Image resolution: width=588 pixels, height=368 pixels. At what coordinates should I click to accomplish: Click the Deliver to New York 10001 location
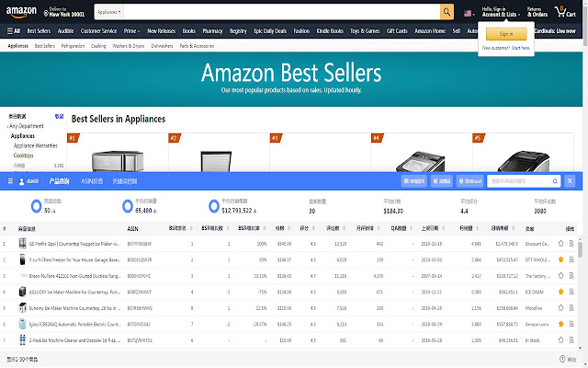pyautogui.click(x=64, y=12)
